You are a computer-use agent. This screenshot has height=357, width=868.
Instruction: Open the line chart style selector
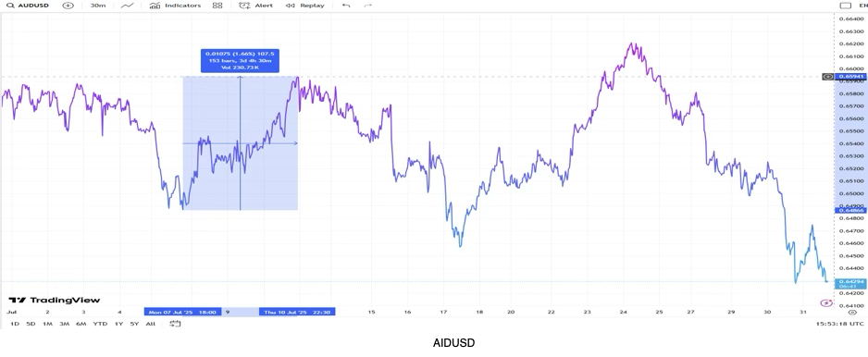(x=128, y=6)
